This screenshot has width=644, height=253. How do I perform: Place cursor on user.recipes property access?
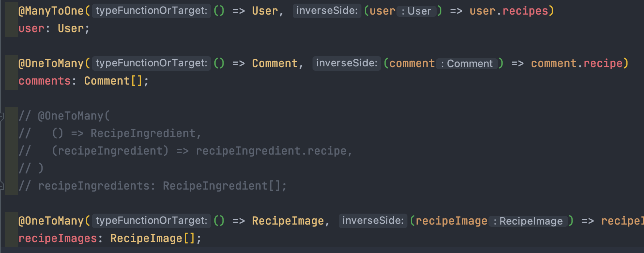click(509, 11)
